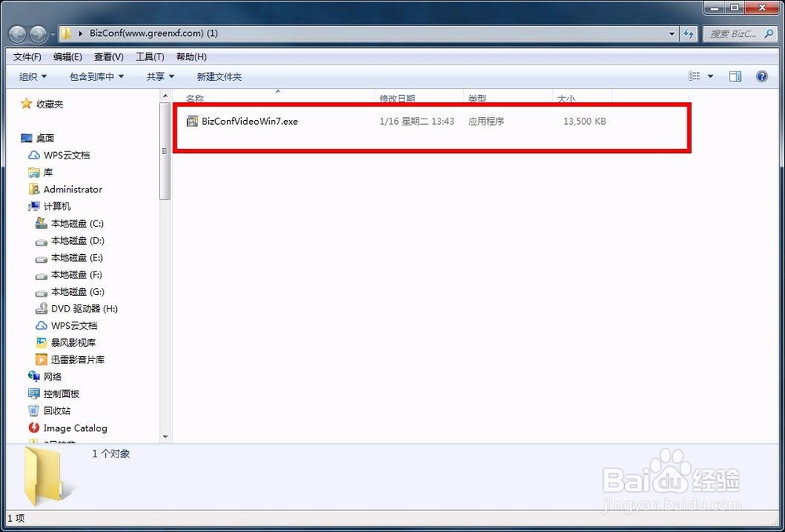The image size is (785, 532).
Task: Click the red Image Catalog icon
Action: (x=34, y=428)
